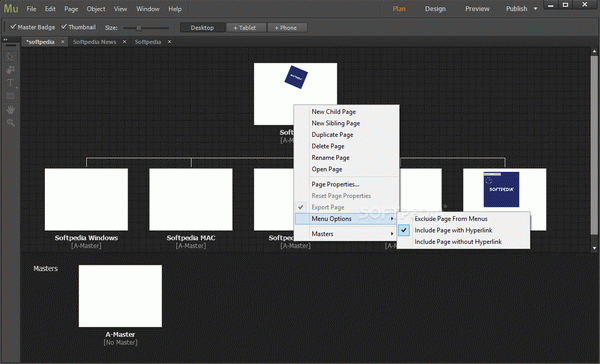Open the View menu
This screenshot has width=600, height=364.
[120, 9]
